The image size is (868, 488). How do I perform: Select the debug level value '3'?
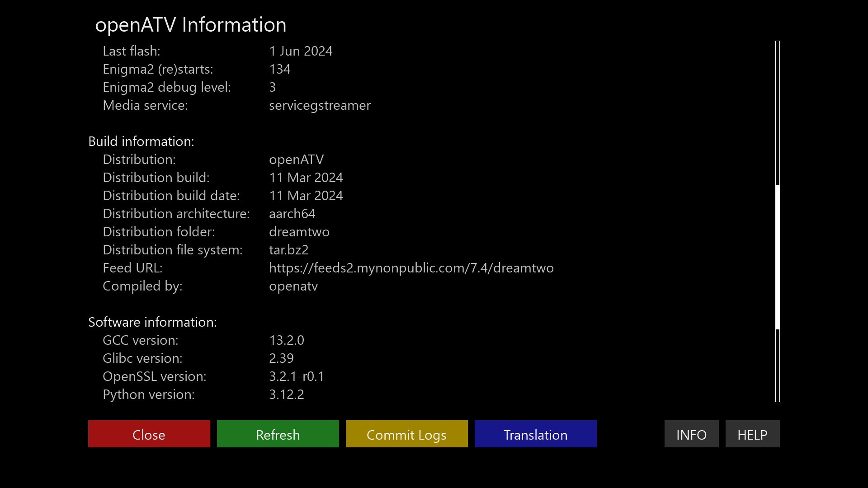pyautogui.click(x=272, y=87)
